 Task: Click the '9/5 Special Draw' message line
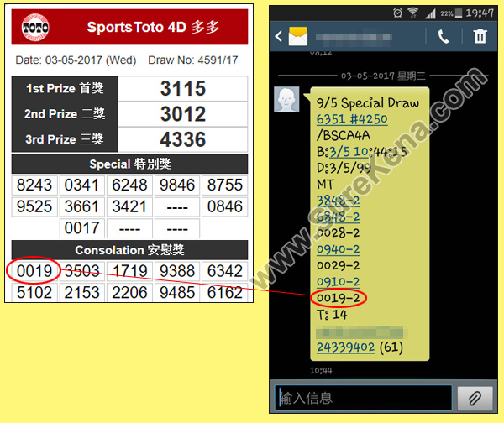368,103
